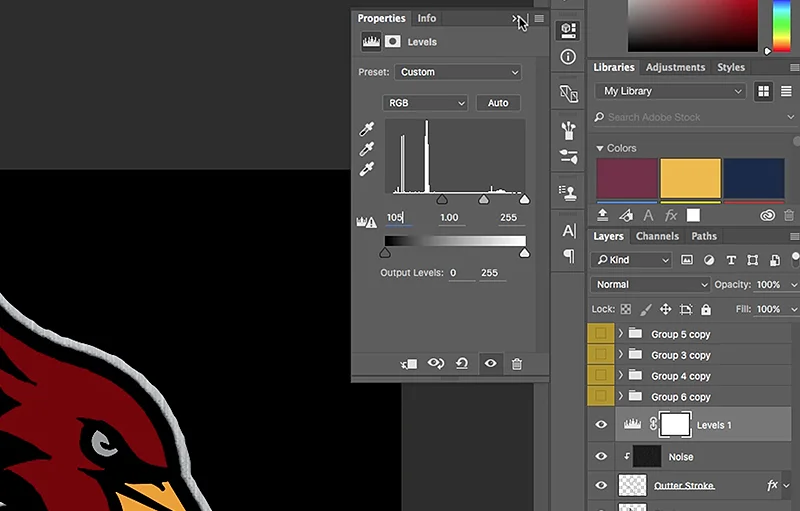800x511 pixels.
Task: Switch to the Info tab
Action: pos(427,18)
